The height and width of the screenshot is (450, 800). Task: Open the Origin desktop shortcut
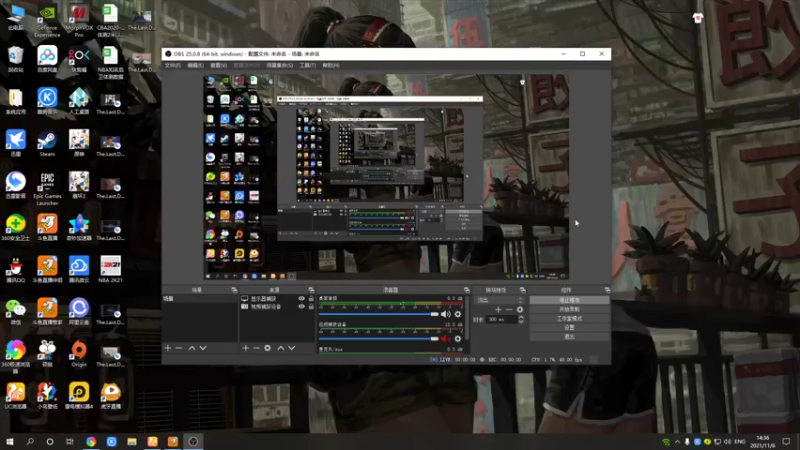[79, 354]
